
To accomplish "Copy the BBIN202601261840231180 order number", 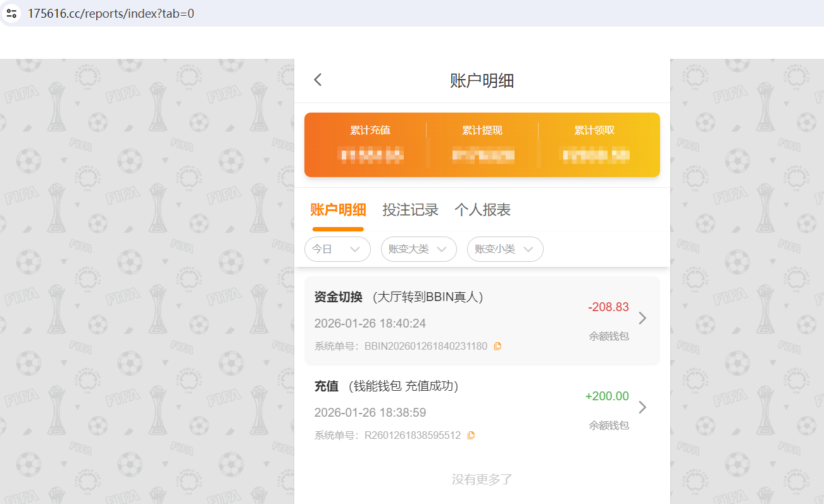I will click(497, 346).
